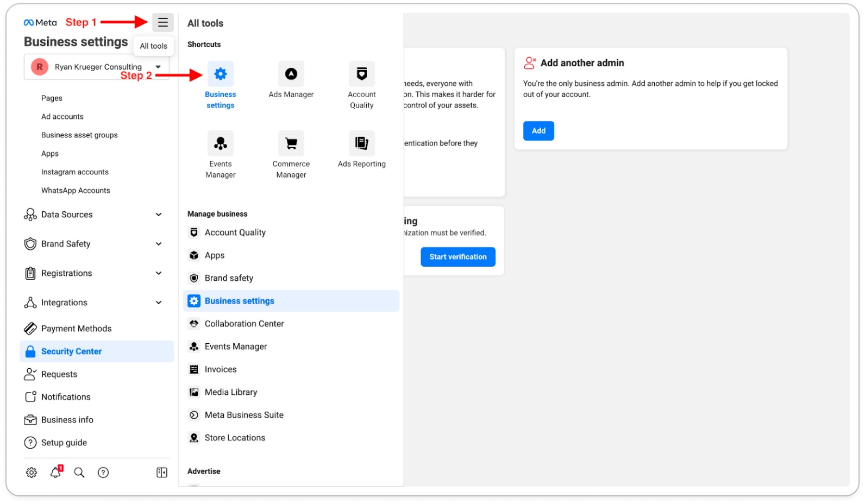Screen dimensions: 865x504
Task: Collapse sidebar with the panel toggle icon
Action: [x=162, y=472]
